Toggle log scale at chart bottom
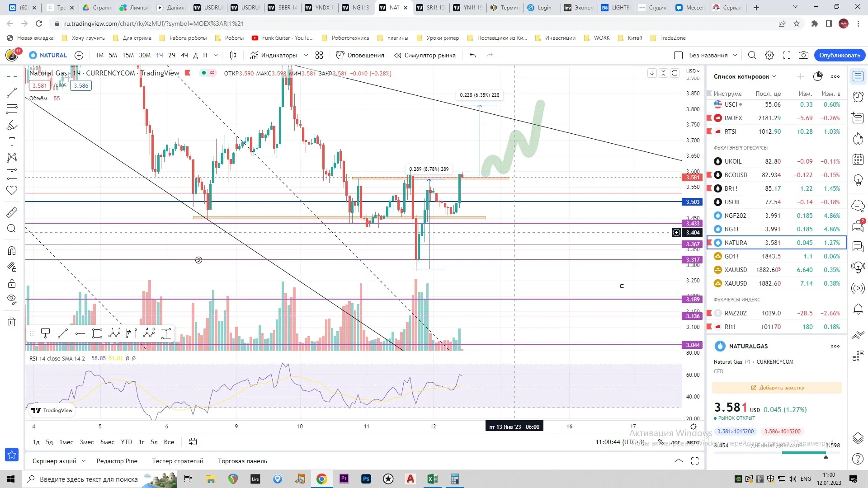868x488 pixels. [x=675, y=442]
